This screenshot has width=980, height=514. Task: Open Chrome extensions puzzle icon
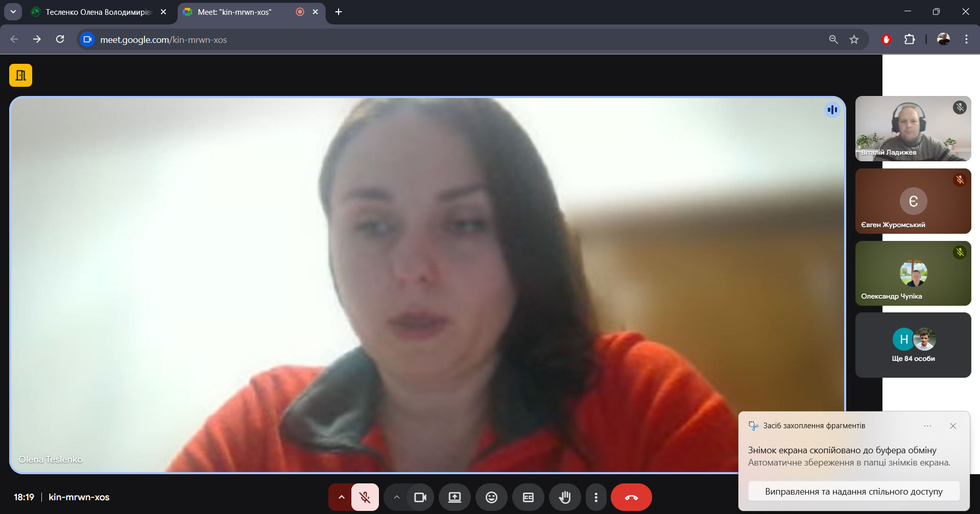910,39
